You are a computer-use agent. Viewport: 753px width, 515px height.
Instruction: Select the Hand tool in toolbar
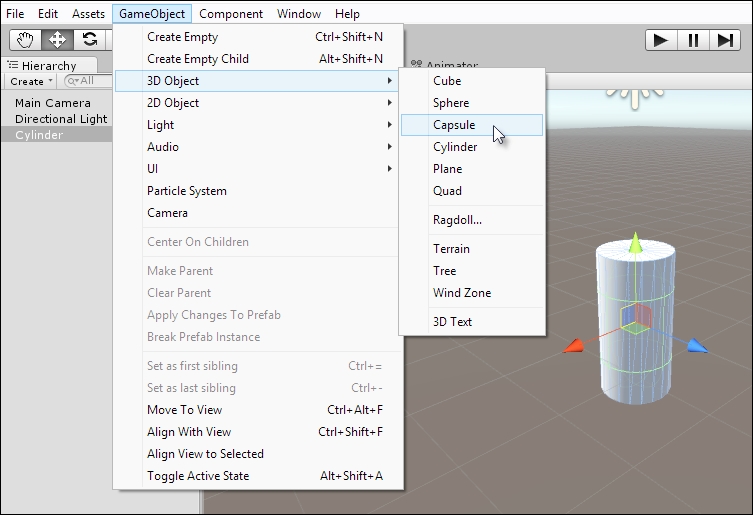coord(25,40)
